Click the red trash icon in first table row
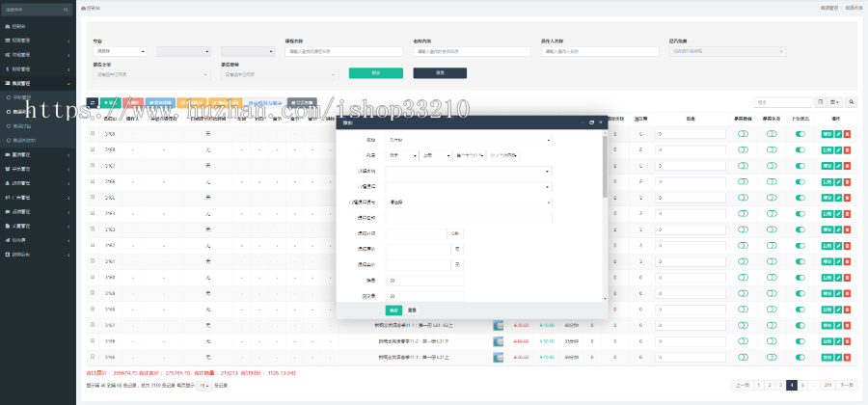 (848, 134)
